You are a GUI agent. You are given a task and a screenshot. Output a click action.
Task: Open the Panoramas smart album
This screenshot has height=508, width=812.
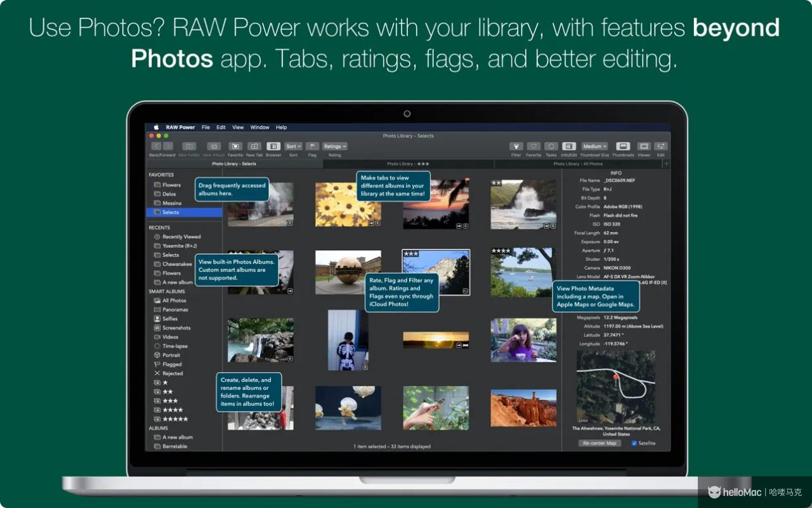point(171,310)
